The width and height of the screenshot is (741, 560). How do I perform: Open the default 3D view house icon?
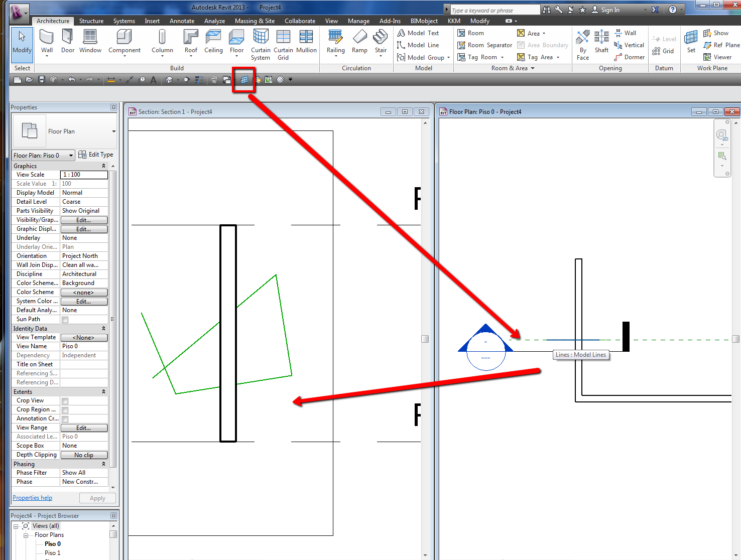169,80
